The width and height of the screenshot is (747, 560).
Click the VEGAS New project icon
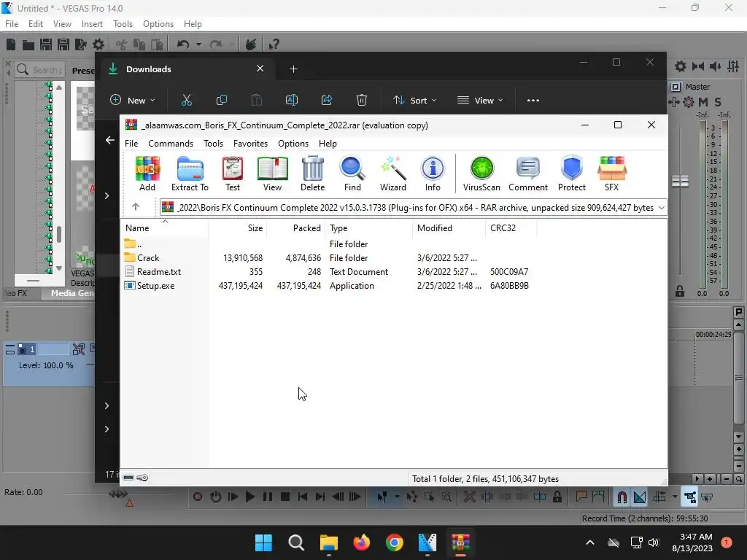(x=11, y=44)
